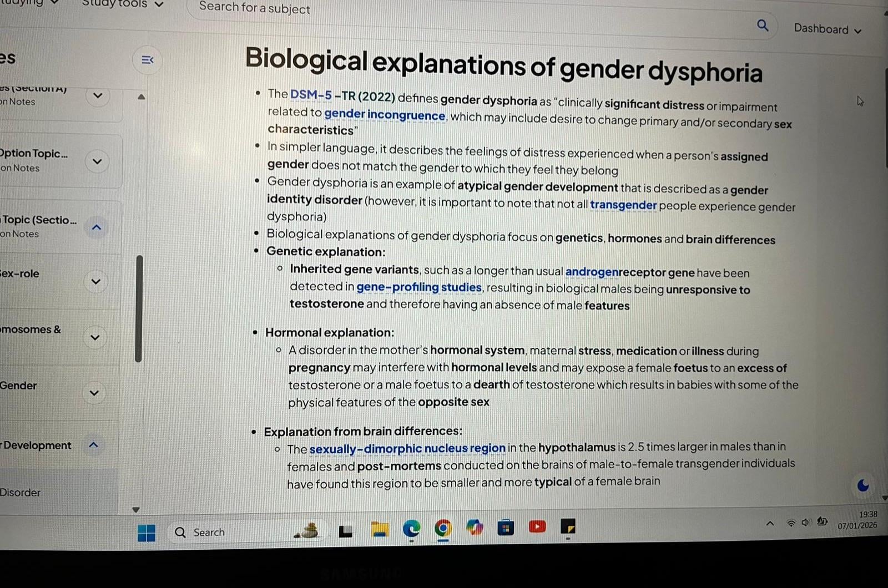The width and height of the screenshot is (888, 588).
Task: Open the gender incongruence link
Action: [x=385, y=115]
